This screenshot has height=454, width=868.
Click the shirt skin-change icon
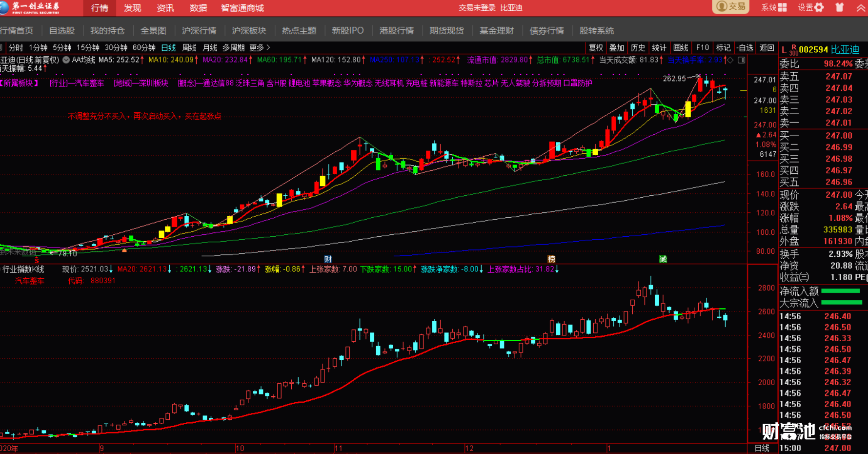(840, 7)
